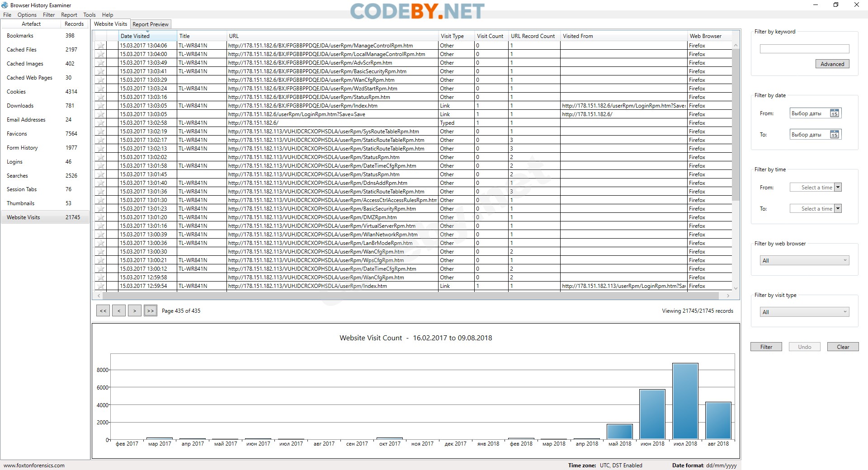This screenshot has height=470, width=868.
Task: Star the 13:04:06 ManageControlRpm visit row
Action: 101,46
